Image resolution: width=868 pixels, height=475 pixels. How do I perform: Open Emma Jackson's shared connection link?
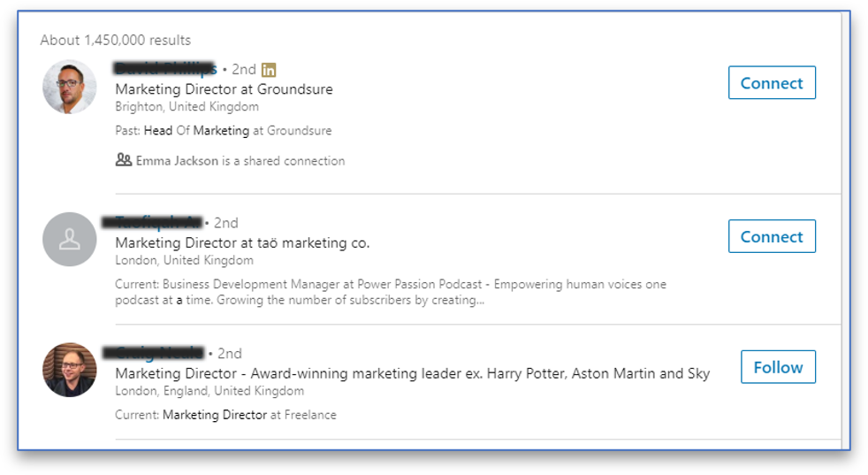tap(177, 161)
